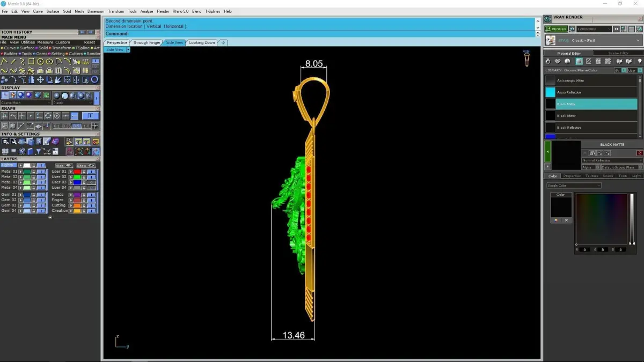The height and width of the screenshot is (362, 644).
Task: Toggle visibility of User 03 layer
Action: point(91,182)
